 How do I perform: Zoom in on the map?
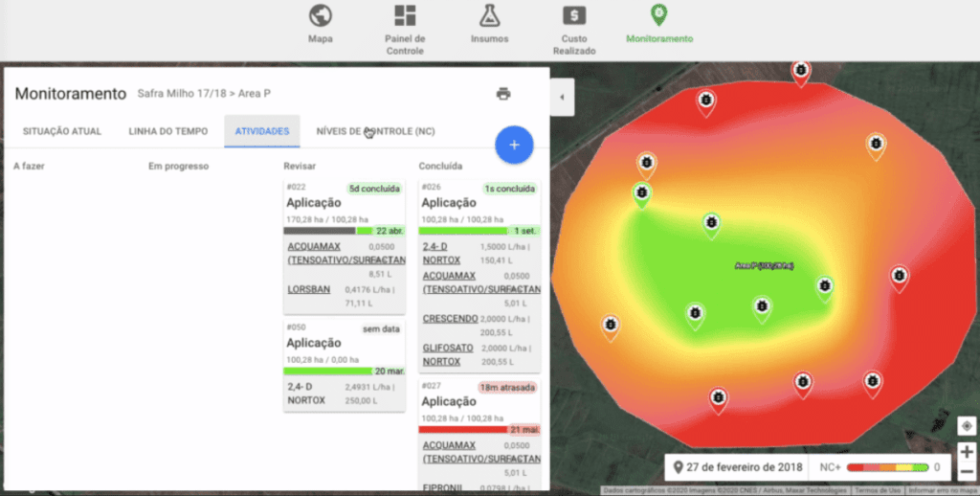(x=967, y=451)
